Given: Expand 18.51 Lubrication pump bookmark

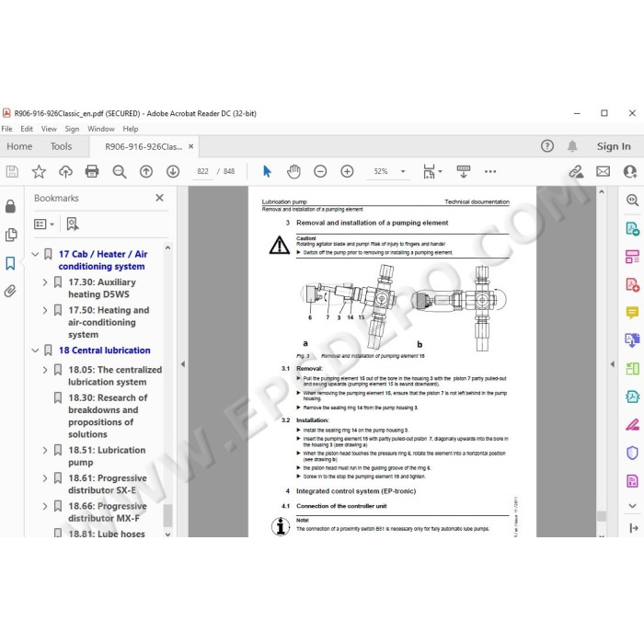Looking at the screenshot, I should (45, 450).
